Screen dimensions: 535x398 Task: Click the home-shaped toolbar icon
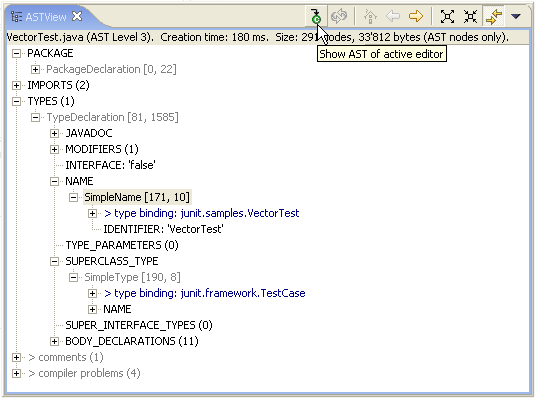pos(370,16)
